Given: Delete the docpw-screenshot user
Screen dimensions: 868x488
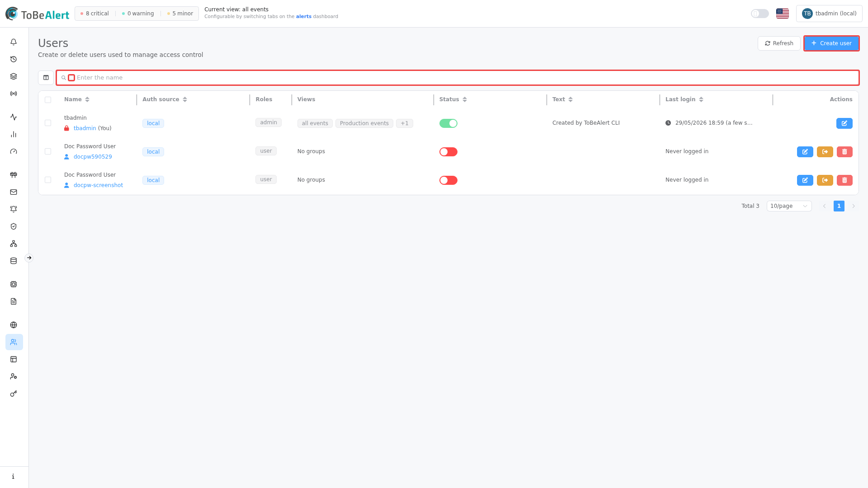Looking at the screenshot, I should point(844,180).
